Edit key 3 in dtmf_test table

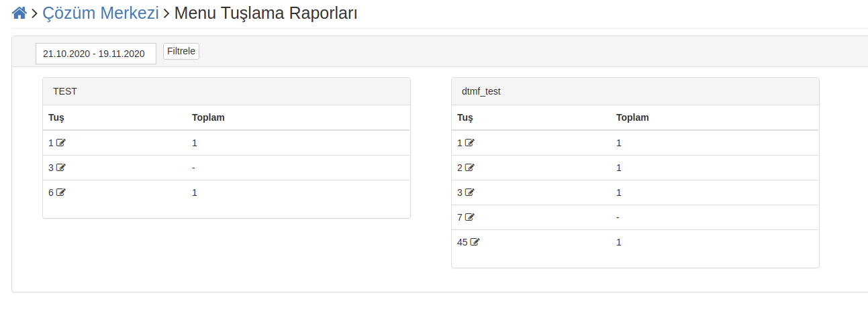(470, 193)
